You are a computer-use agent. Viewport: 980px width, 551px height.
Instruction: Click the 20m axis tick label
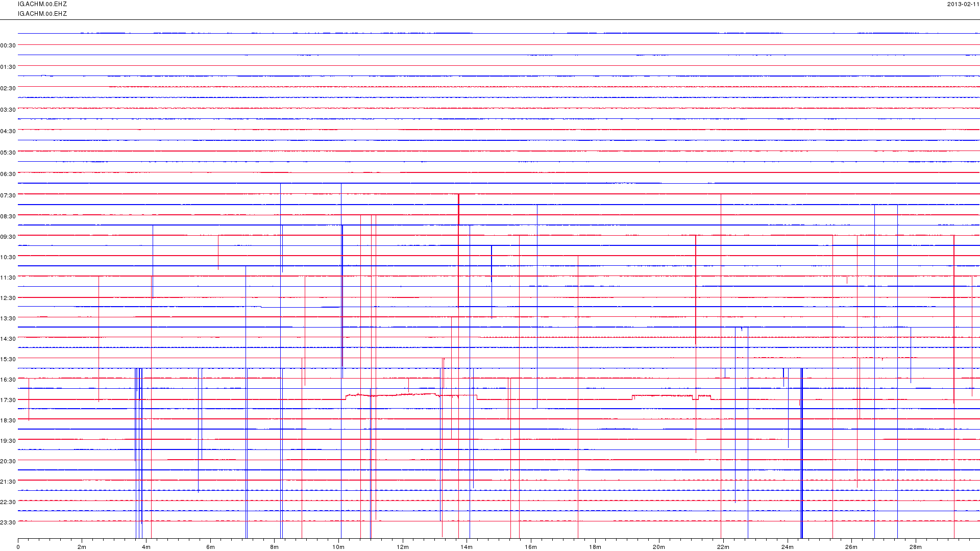[659, 547]
